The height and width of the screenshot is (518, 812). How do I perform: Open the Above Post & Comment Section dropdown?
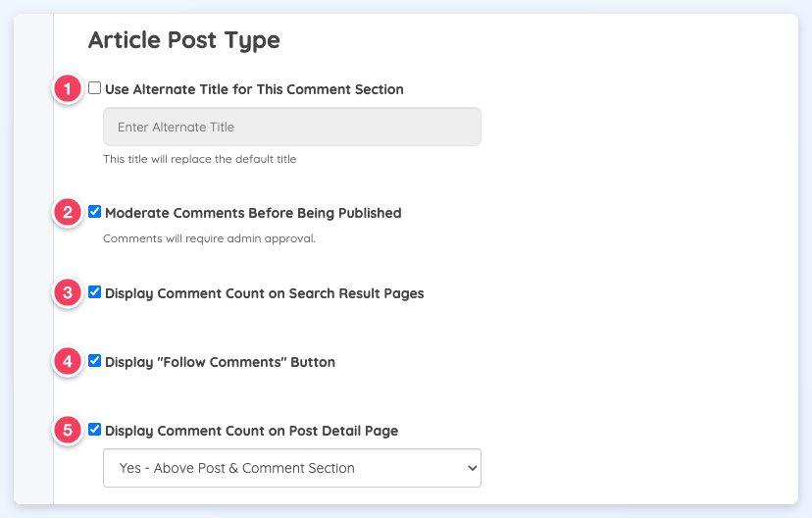click(292, 468)
